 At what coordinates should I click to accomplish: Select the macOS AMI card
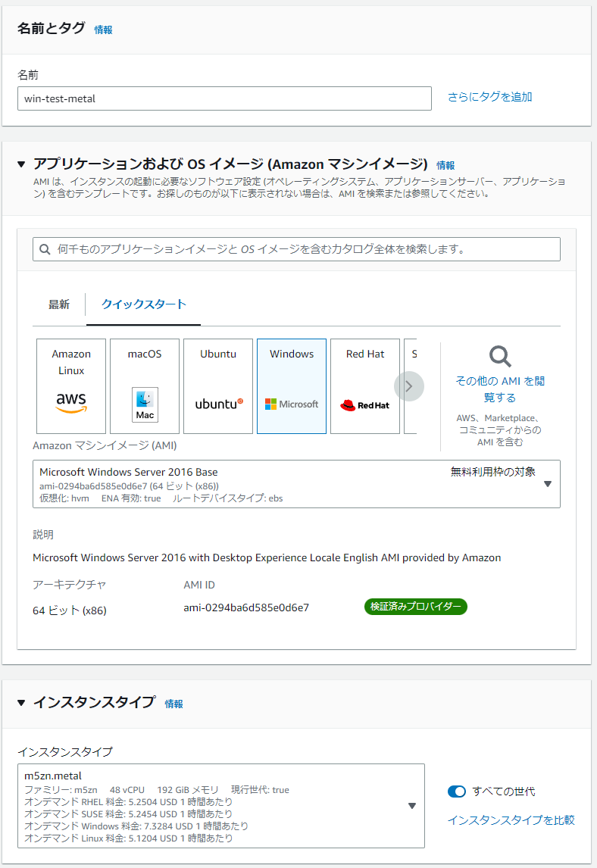145,386
